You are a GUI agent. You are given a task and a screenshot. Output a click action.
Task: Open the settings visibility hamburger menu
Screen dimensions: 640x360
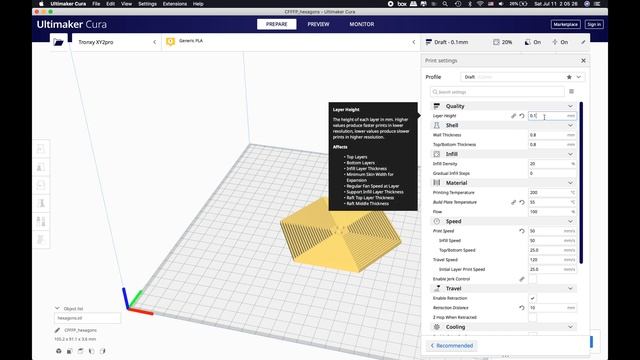click(x=571, y=91)
